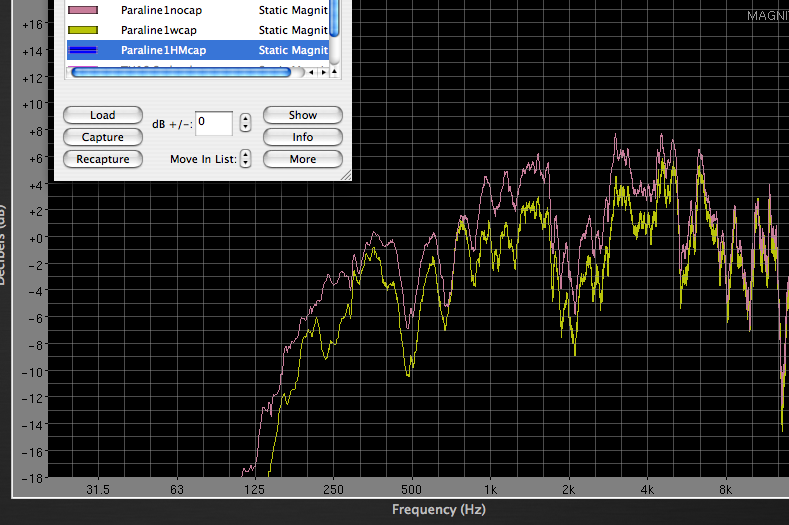Screen dimensions: 789x525
Task: Click the panel resize grip corner
Action: (346, 175)
